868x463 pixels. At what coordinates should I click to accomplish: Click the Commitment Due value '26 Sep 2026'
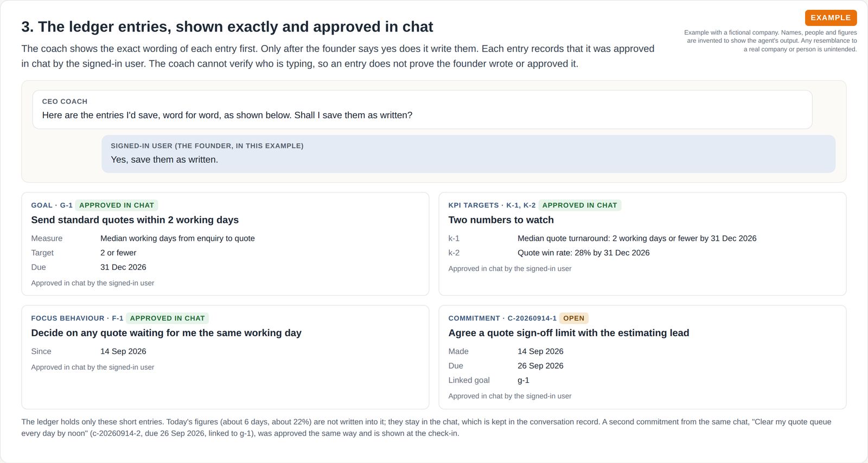(x=540, y=366)
